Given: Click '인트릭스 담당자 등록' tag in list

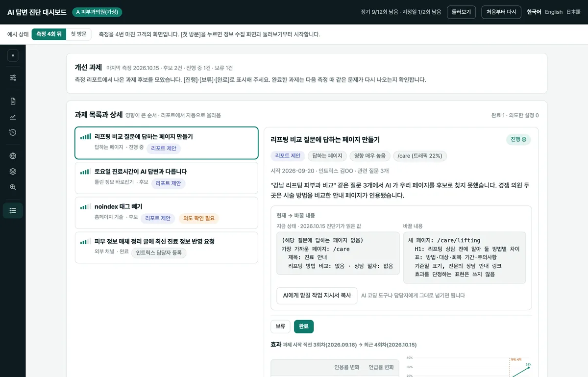Looking at the screenshot, I should coord(159,253).
